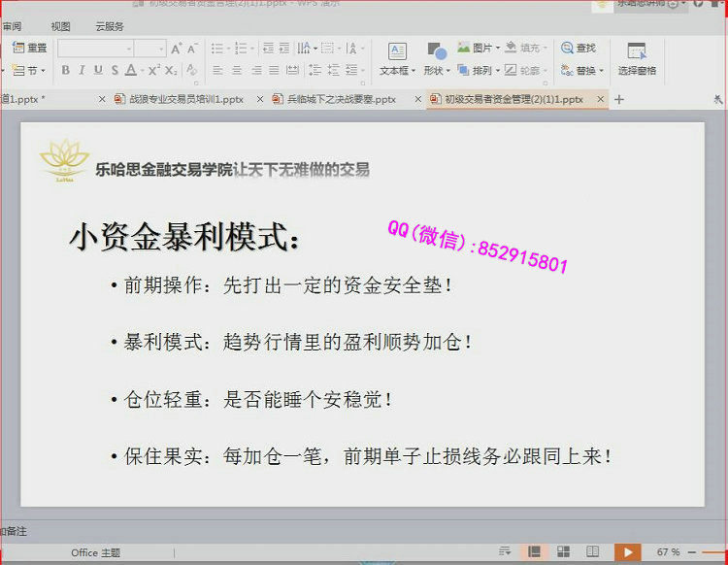
Task: Start slideshow with orange play button
Action: point(627,551)
